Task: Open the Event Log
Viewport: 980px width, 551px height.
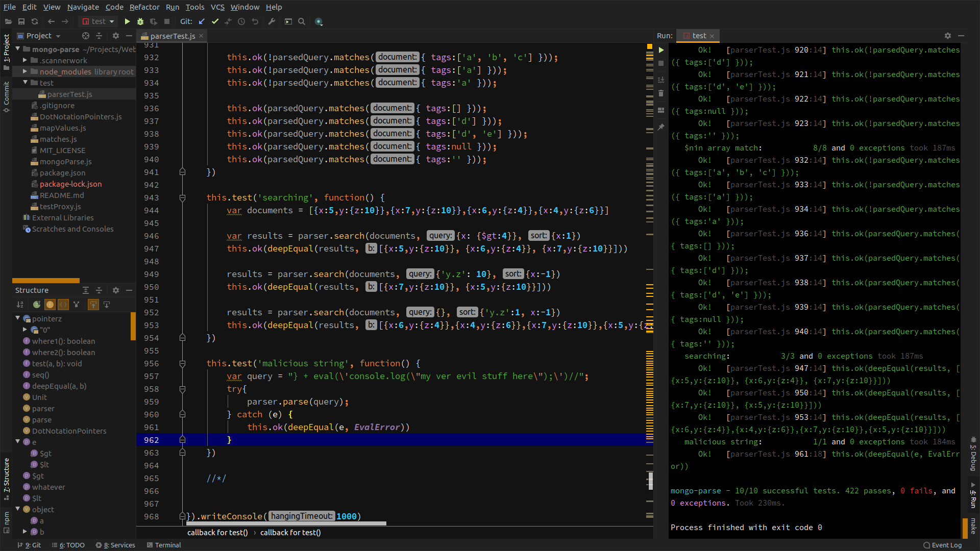Action: coord(942,545)
